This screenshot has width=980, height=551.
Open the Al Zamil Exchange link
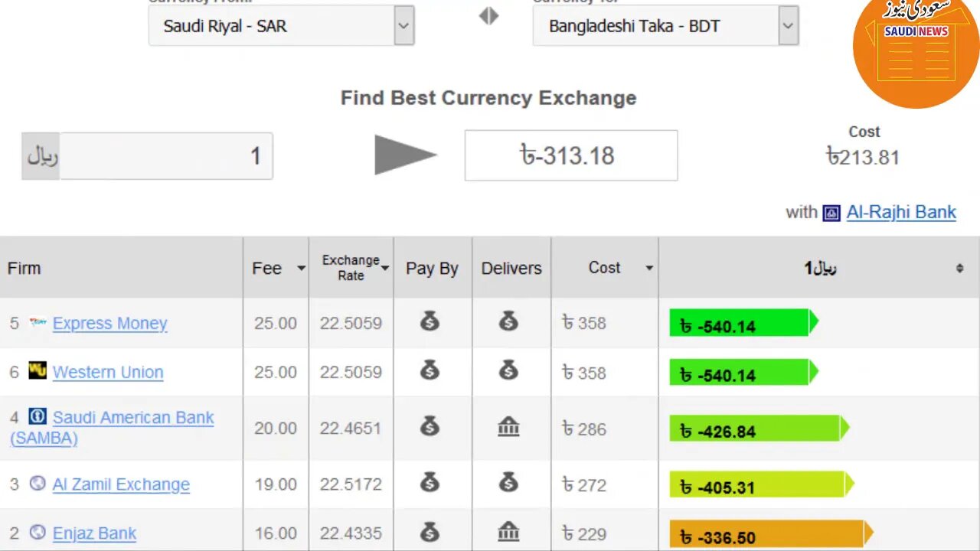(121, 484)
